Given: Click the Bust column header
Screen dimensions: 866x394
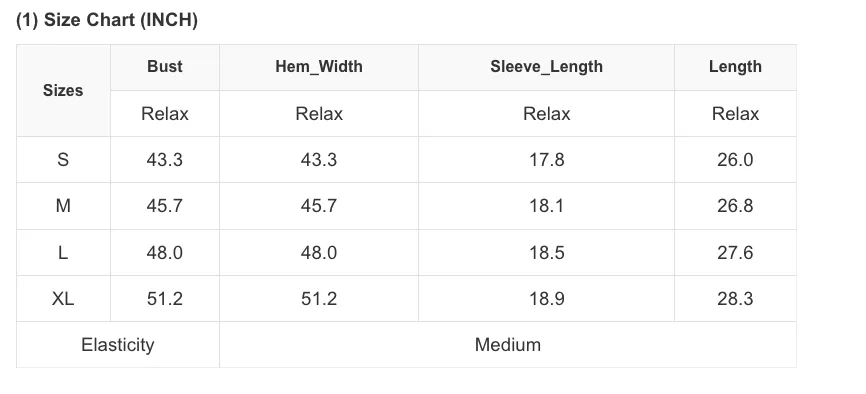Looking at the screenshot, I should [165, 67].
